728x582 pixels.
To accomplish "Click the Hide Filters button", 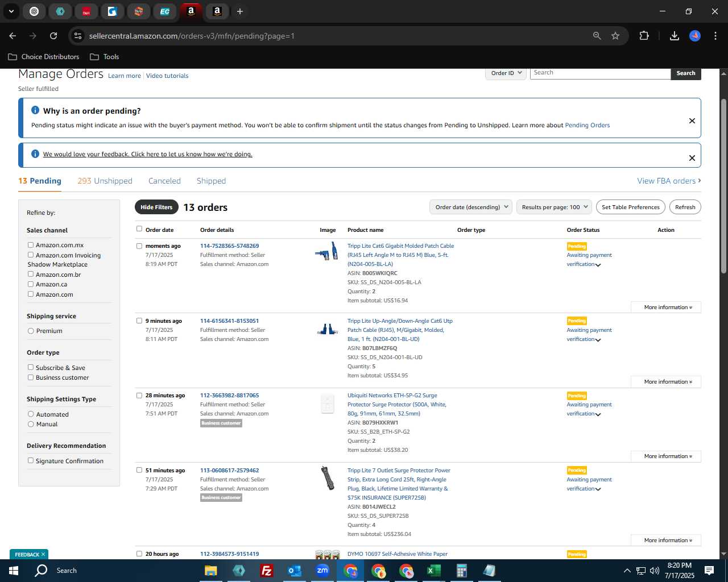I will (156, 207).
